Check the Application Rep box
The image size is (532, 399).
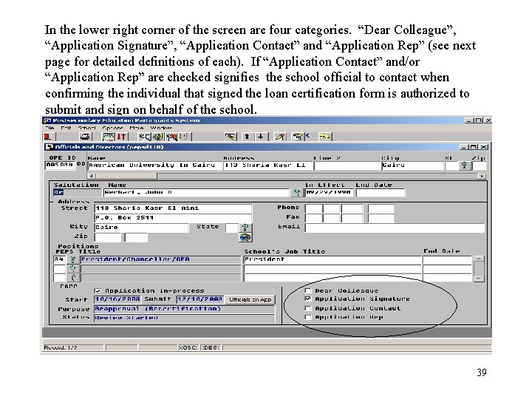tap(307, 317)
